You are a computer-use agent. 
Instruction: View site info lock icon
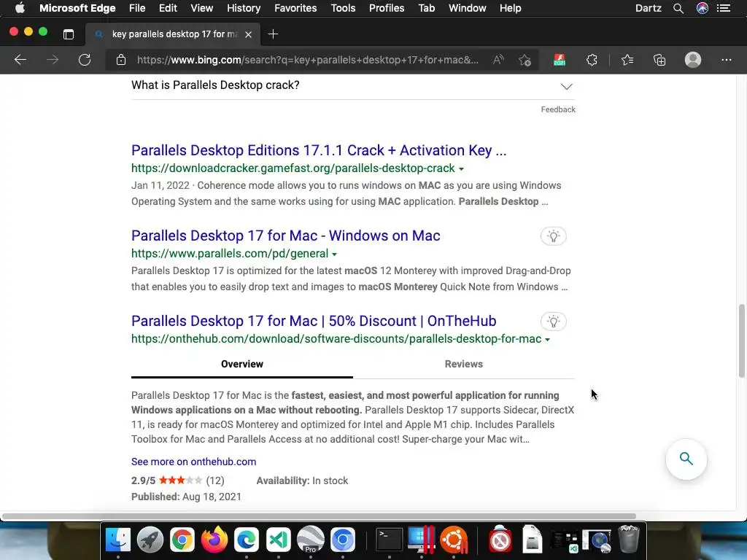pos(121,60)
